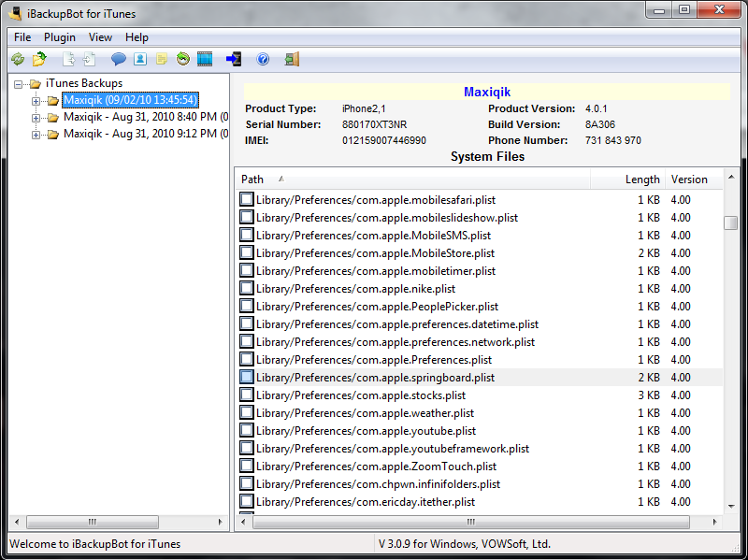Click folder icon of Aug 31 8:40 PM backup
This screenshot has height=560, width=748.
[53, 118]
